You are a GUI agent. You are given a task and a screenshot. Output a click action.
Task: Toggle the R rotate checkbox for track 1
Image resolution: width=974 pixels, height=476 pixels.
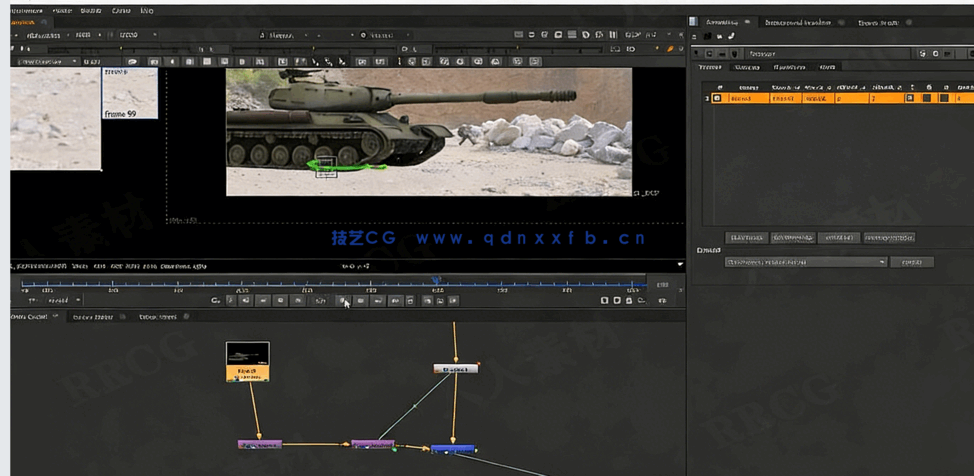click(927, 98)
